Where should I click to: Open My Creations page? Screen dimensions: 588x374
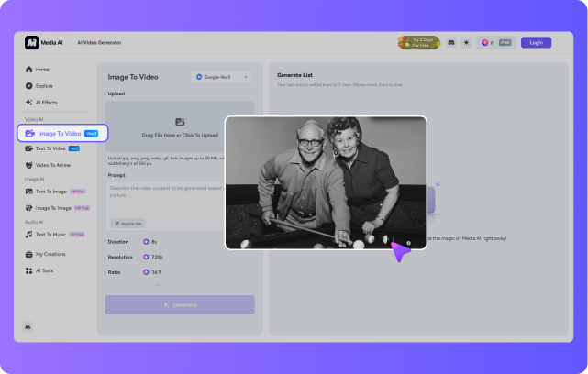(45, 254)
